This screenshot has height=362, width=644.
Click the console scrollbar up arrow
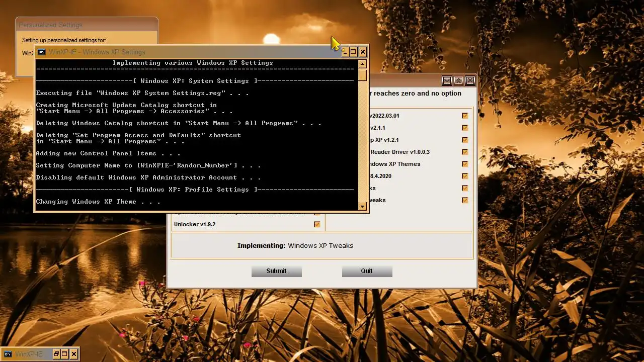(x=362, y=64)
